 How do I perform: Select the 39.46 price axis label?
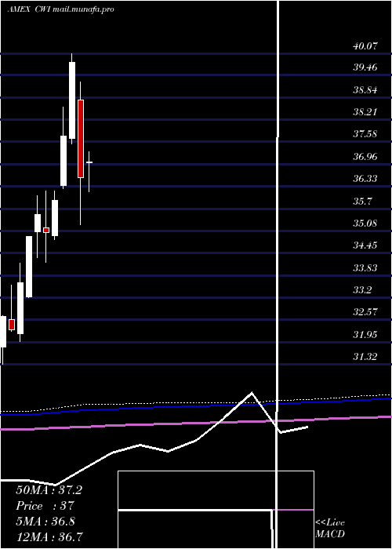pos(365,67)
